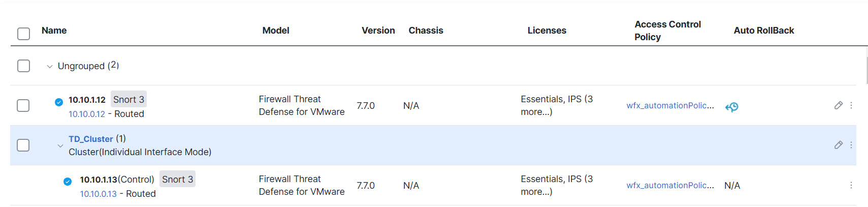Edit the TD_Cluster cluster with pencil icon
Screen dimensions: 868x207
[839, 145]
